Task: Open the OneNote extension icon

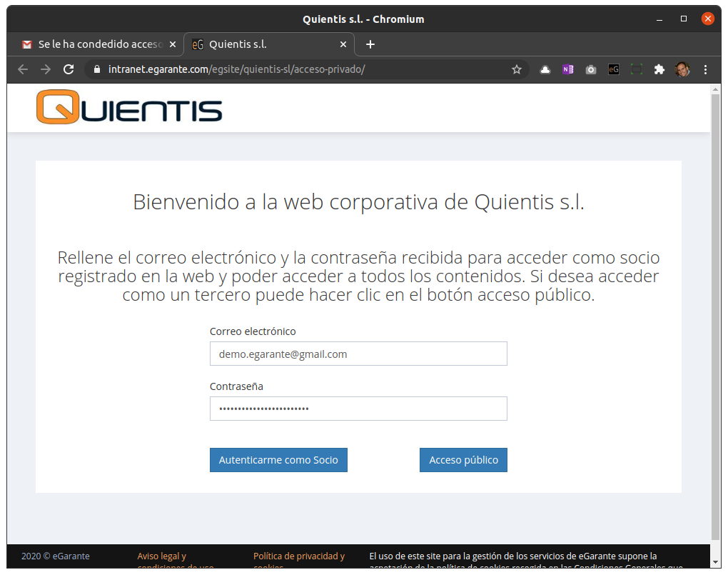Action: tap(568, 70)
